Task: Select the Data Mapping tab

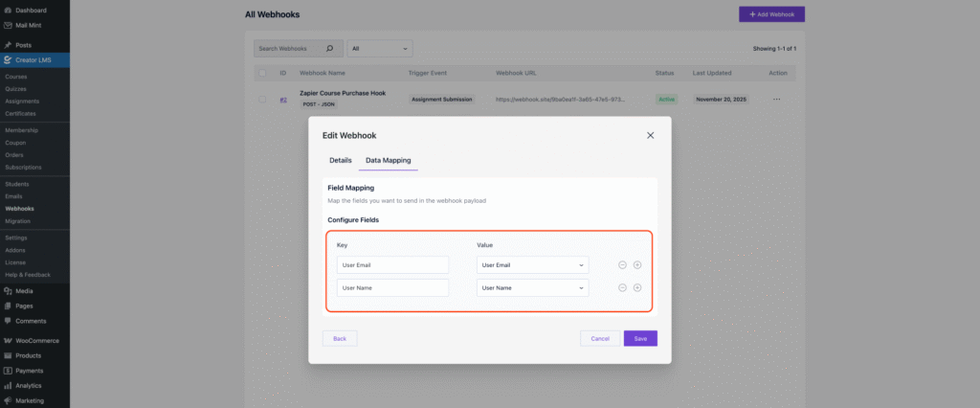Action: (388, 160)
